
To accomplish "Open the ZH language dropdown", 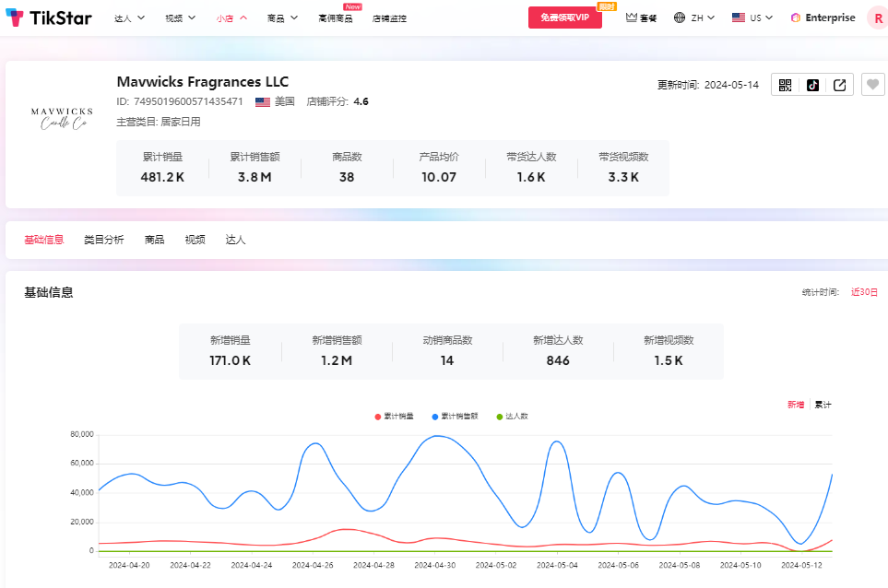I will (x=703, y=18).
